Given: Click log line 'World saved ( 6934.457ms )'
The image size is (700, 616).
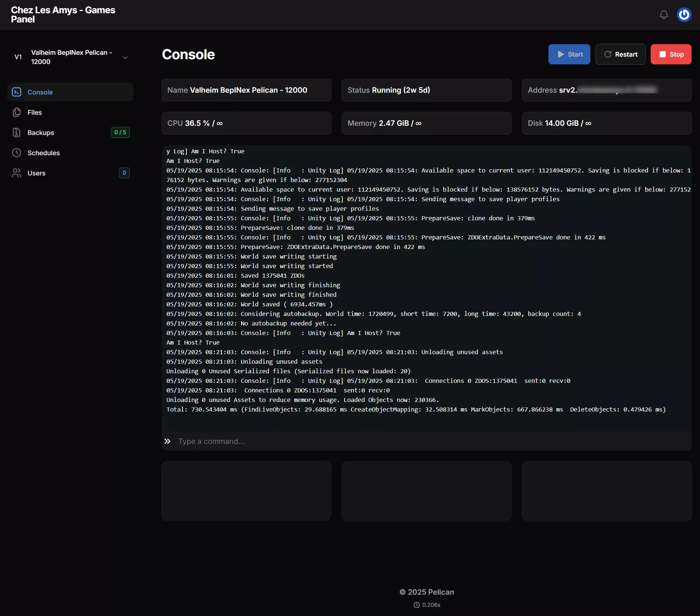Looking at the screenshot, I should pyautogui.click(x=249, y=304).
